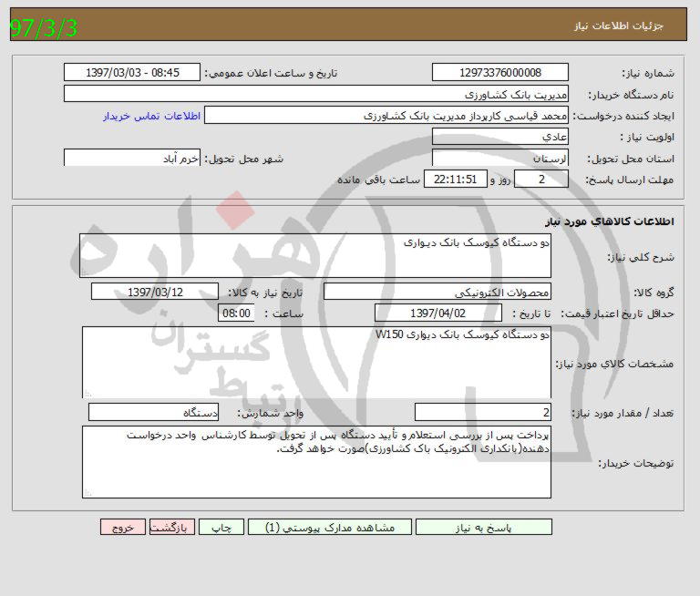Click the نام دستگاه خریدار field
Viewport: 700px width, 596px height.
point(316,95)
